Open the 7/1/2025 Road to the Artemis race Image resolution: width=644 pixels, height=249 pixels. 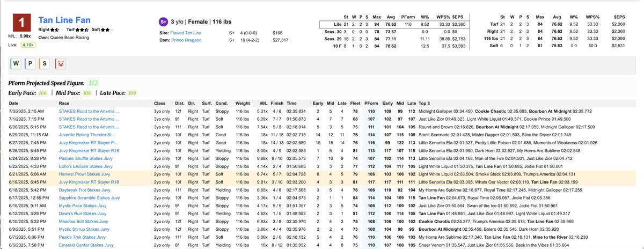[89, 118]
